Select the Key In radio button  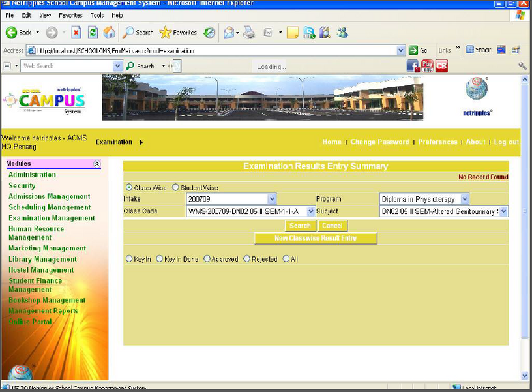pos(129,259)
